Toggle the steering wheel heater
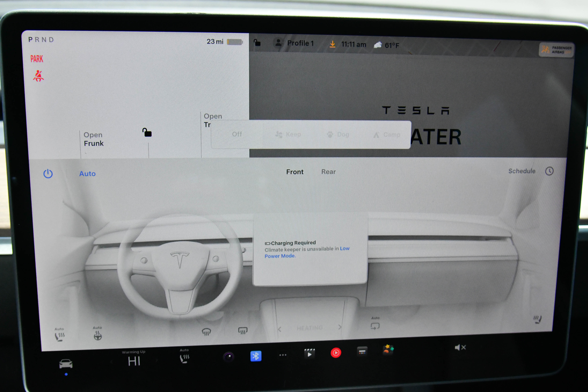The height and width of the screenshot is (392, 588). [98, 333]
